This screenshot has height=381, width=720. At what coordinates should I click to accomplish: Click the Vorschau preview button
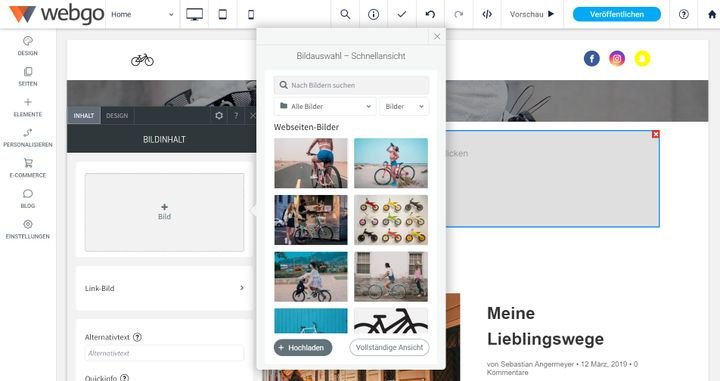(x=532, y=14)
